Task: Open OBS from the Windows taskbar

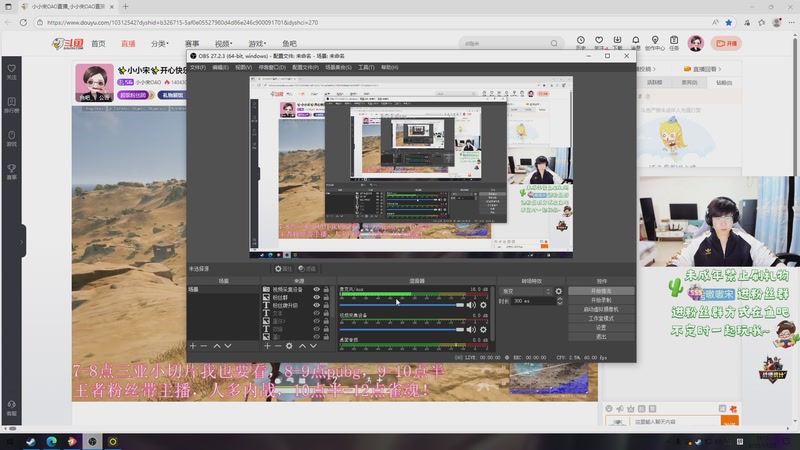Action: coord(92,441)
